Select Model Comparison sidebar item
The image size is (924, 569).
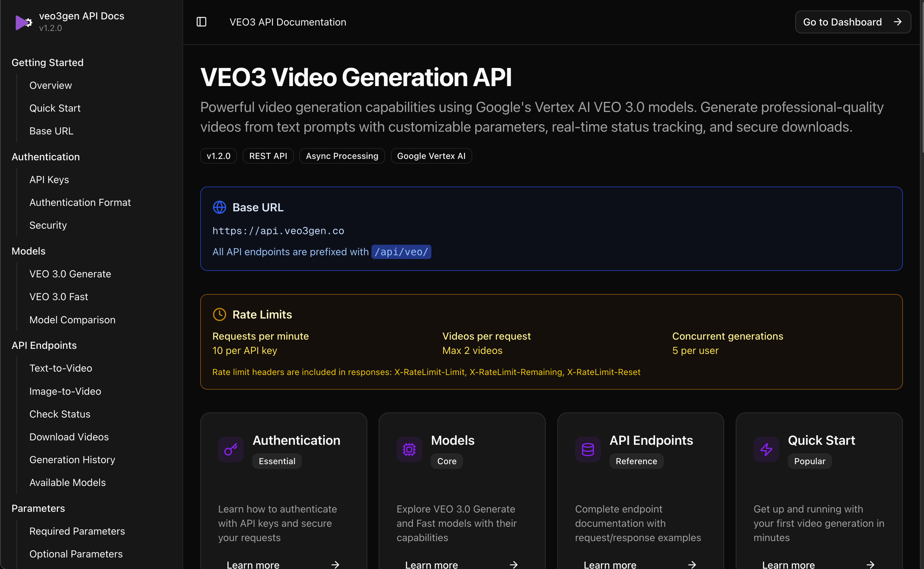(72, 320)
